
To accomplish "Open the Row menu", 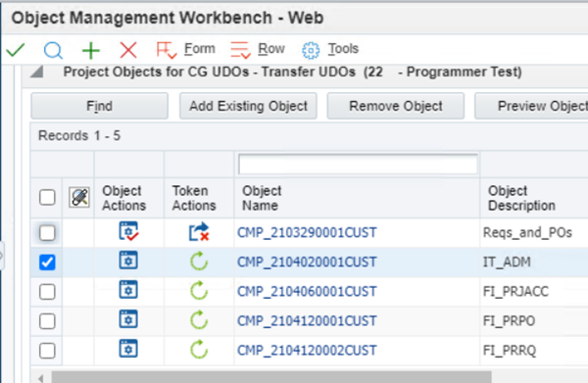I will point(258,50).
